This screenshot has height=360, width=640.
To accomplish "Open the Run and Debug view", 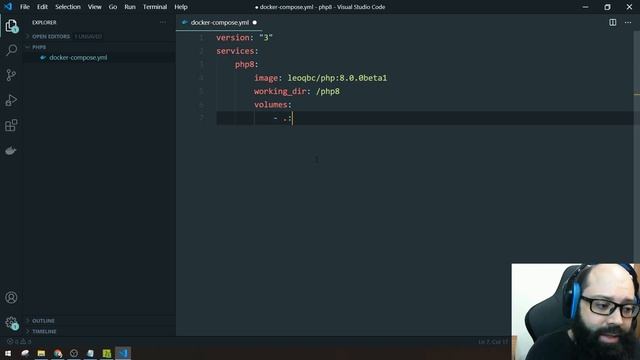I will pos(11,100).
